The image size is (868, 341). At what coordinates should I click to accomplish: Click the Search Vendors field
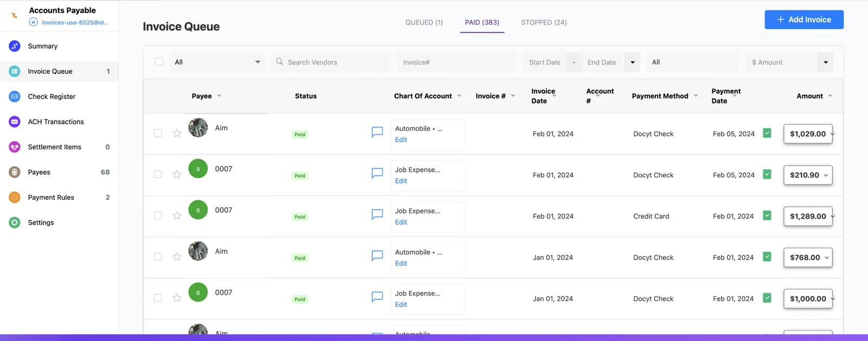tap(331, 62)
